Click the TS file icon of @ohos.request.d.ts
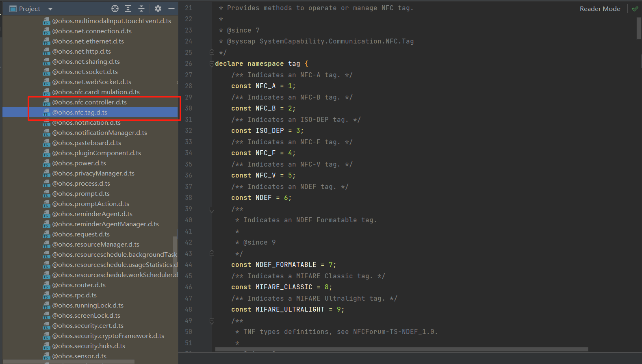The width and height of the screenshot is (642, 364). pos(46,234)
